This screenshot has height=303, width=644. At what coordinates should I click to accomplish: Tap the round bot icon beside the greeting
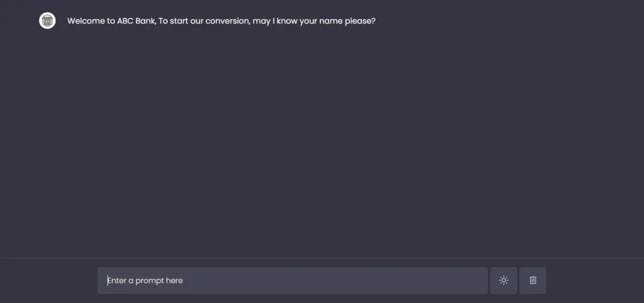point(47,21)
